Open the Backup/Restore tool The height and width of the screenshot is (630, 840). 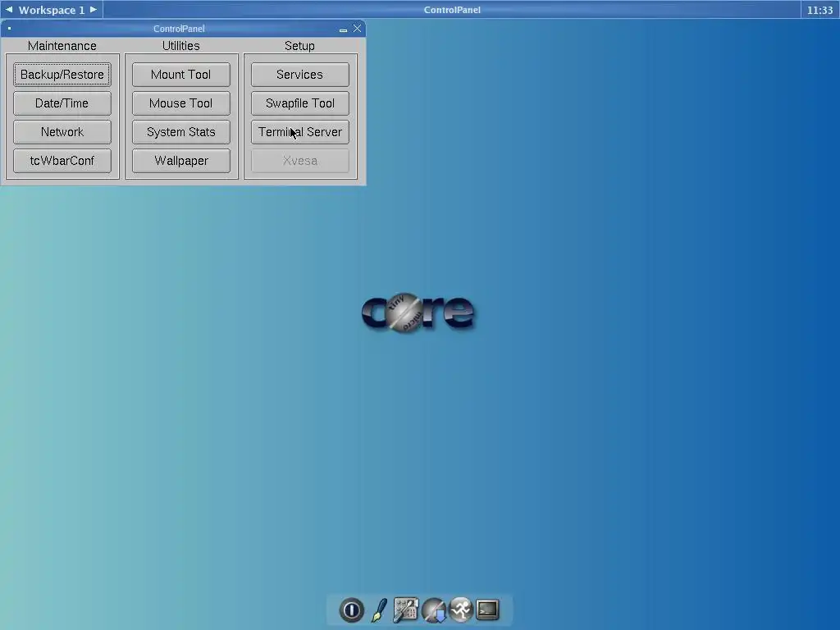click(x=62, y=75)
